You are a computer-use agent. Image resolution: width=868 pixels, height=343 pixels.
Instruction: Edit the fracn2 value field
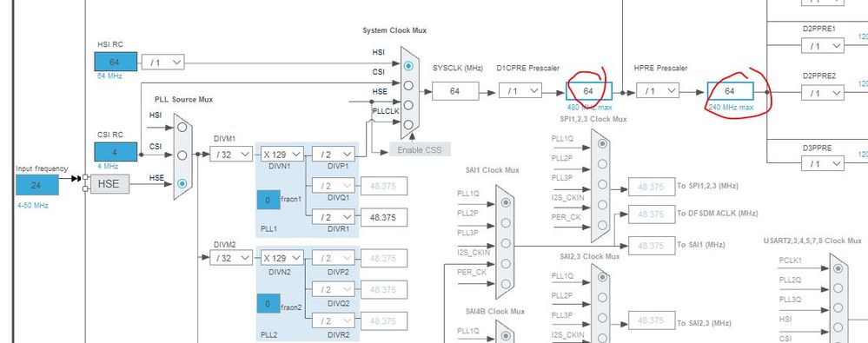click(268, 303)
